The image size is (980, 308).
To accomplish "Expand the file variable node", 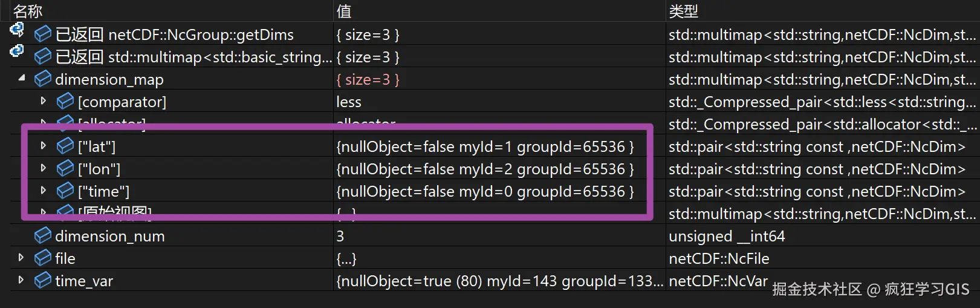I will pos(21,257).
